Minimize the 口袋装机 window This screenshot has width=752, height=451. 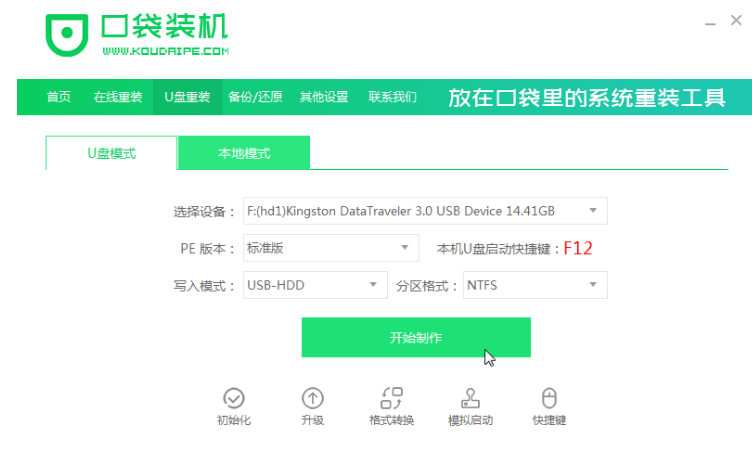[710, 23]
